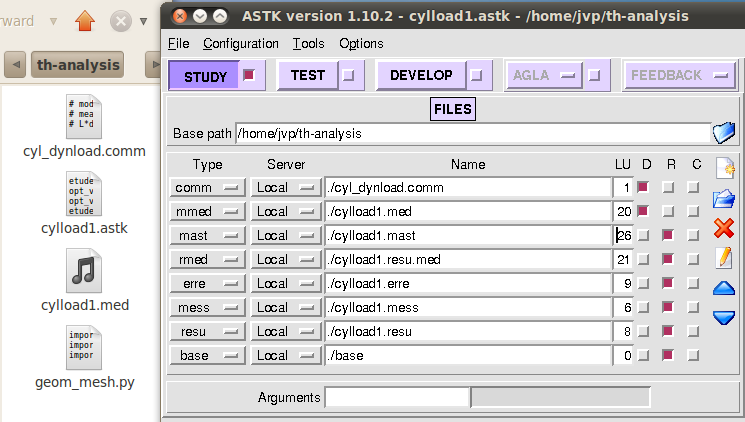Check C for cylload1.resu row

coord(693,331)
